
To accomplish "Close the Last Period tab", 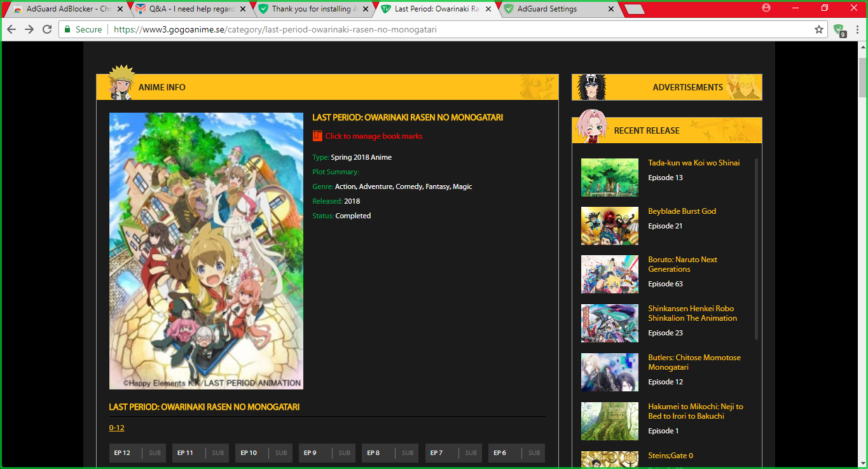I will coord(488,9).
